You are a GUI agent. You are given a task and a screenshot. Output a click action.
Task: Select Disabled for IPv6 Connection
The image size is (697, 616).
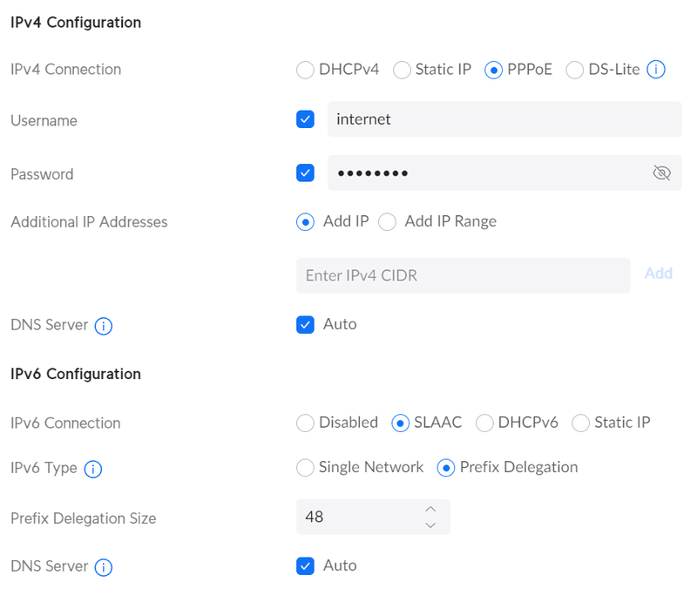click(305, 423)
